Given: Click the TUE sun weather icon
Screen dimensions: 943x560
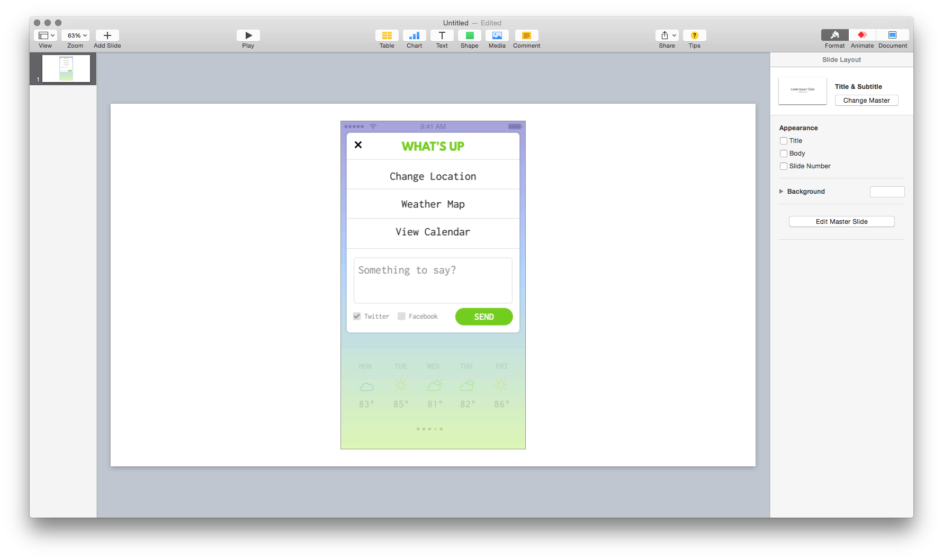Looking at the screenshot, I should [401, 385].
